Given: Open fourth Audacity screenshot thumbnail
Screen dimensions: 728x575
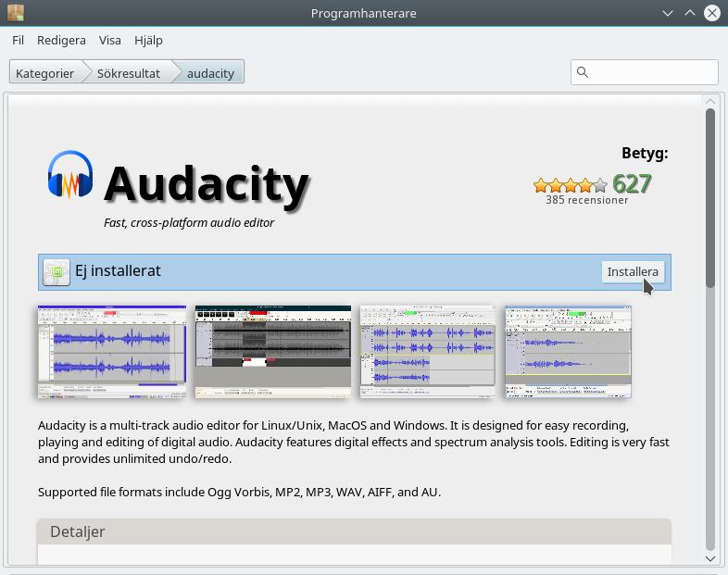Looking at the screenshot, I should point(568,352).
